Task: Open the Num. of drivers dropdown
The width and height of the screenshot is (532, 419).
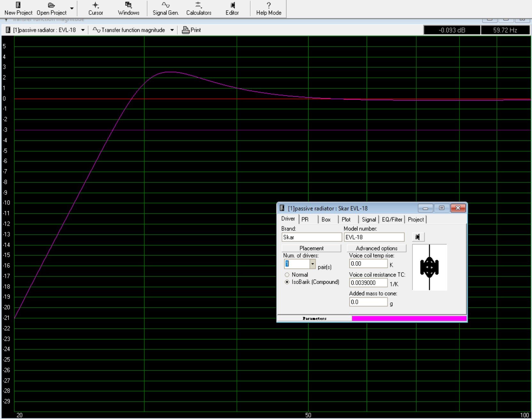Action: (x=312, y=264)
